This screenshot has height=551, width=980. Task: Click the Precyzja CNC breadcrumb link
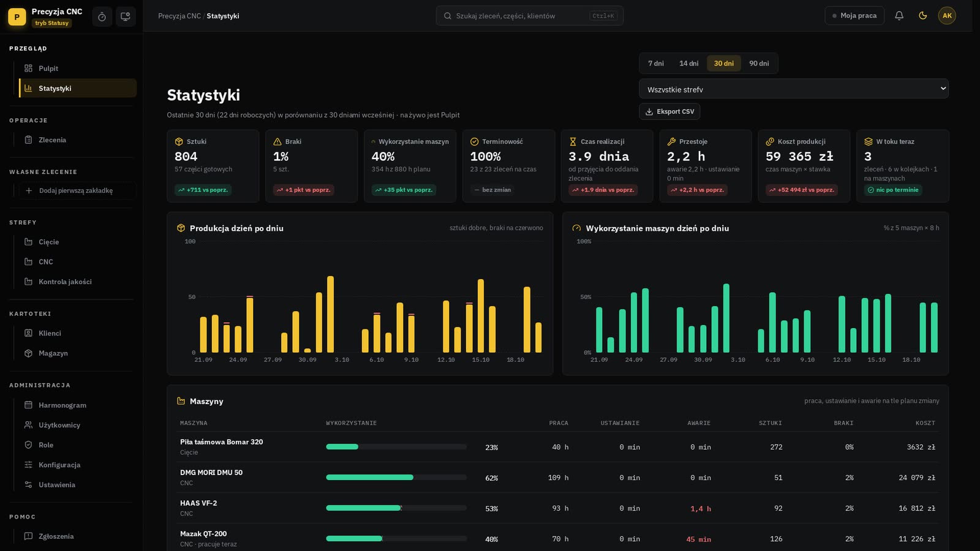coord(179,16)
